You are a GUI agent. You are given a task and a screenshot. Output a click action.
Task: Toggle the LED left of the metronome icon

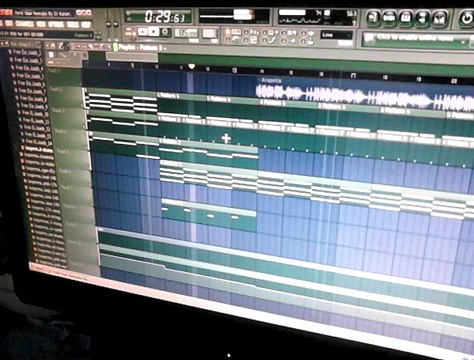[x=228, y=40]
